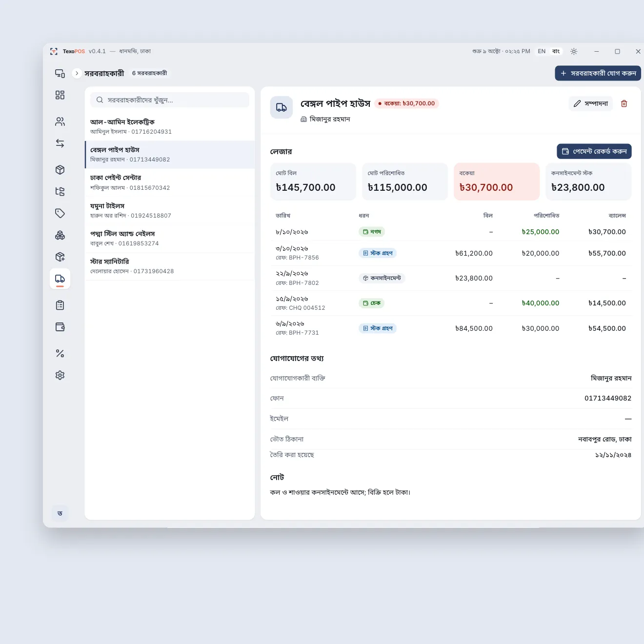This screenshot has width=644, height=644.
Task: Click the চেক tag for CHQ 004512
Action: (x=372, y=303)
